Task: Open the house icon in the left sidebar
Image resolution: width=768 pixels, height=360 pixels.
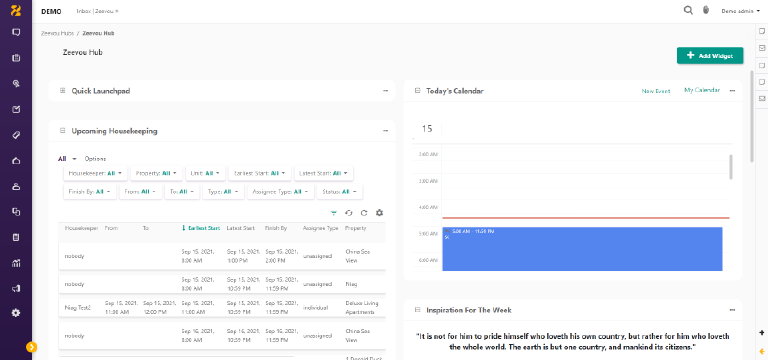Action: coord(16,161)
